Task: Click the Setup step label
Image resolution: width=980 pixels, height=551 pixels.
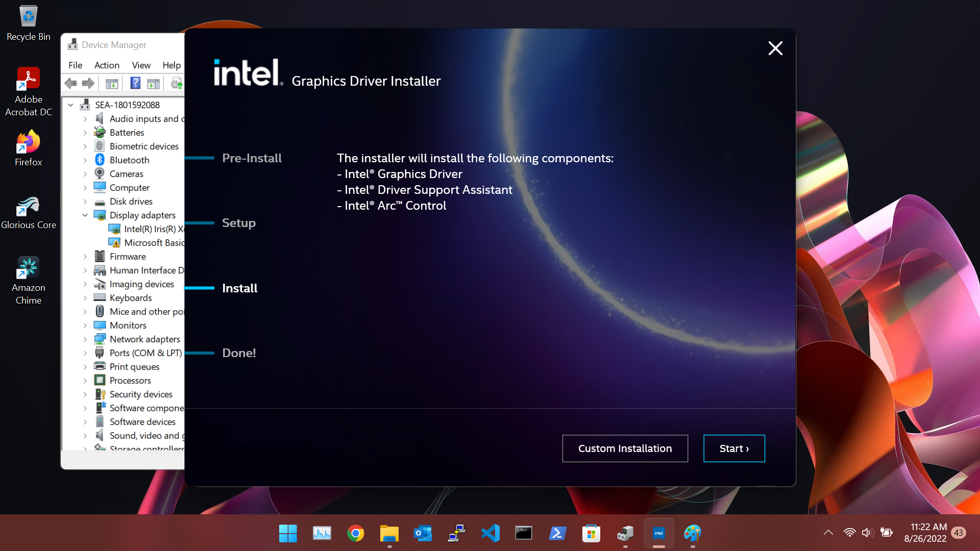Action: pos(239,223)
